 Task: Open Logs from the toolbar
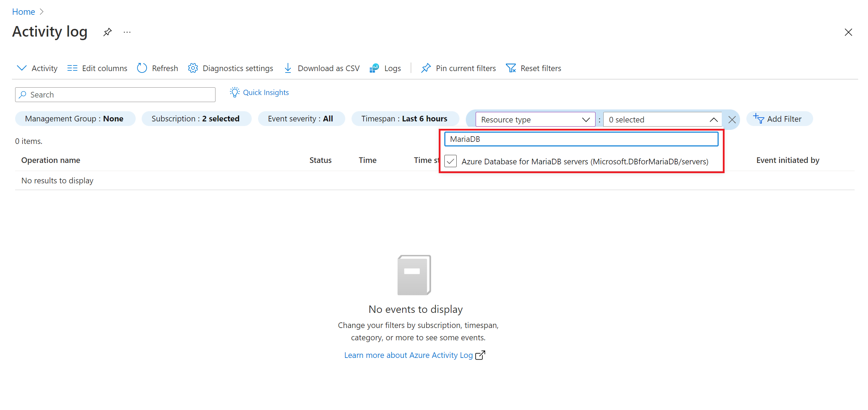[385, 68]
